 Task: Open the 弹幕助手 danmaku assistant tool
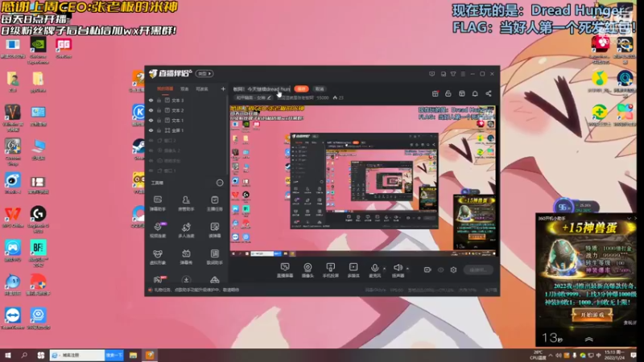point(158,204)
